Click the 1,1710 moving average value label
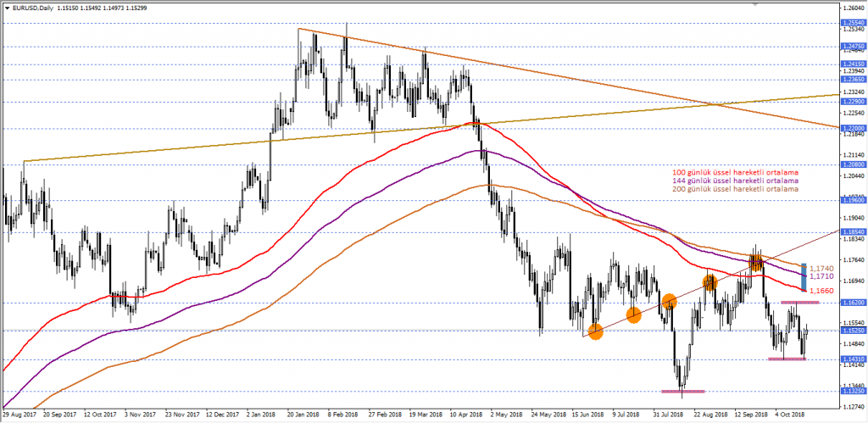The width and height of the screenshot is (868, 423). click(x=821, y=276)
